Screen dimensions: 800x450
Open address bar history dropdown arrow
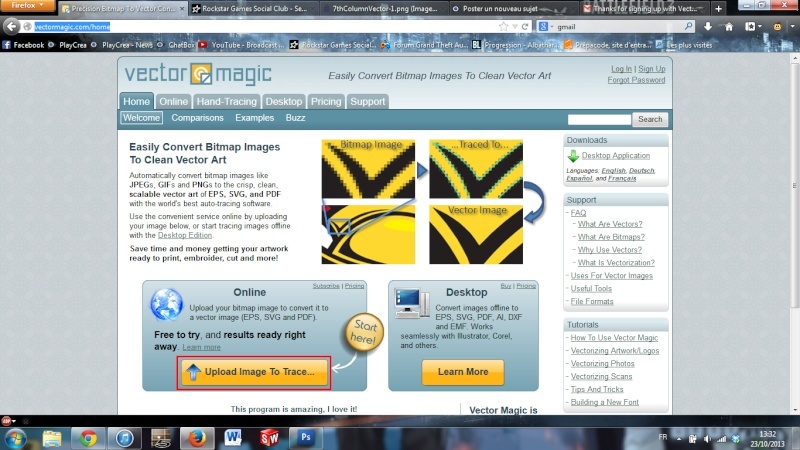[x=514, y=27]
